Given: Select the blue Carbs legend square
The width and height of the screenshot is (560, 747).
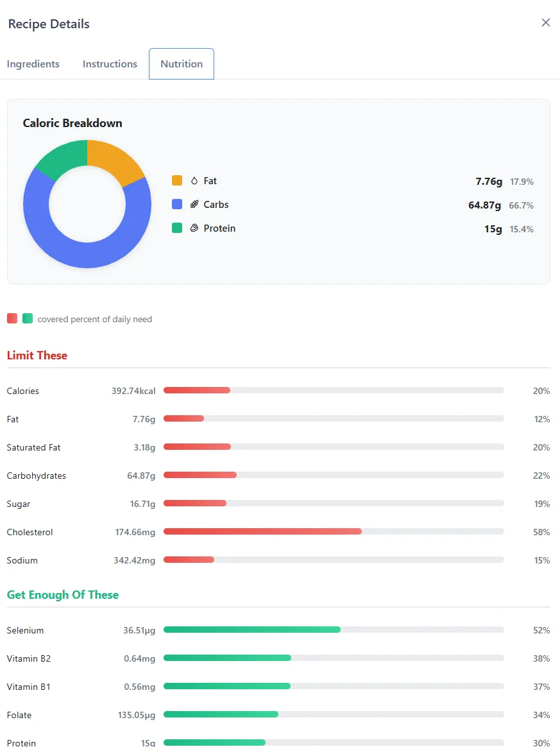Looking at the screenshot, I should [x=176, y=204].
